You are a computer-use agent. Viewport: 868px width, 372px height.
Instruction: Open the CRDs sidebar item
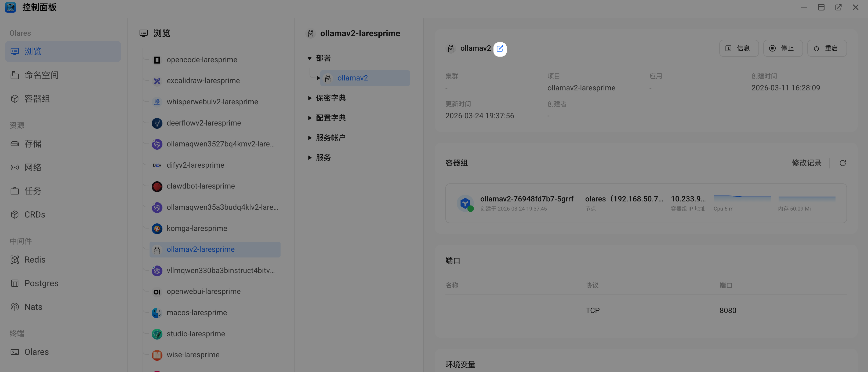click(x=34, y=215)
